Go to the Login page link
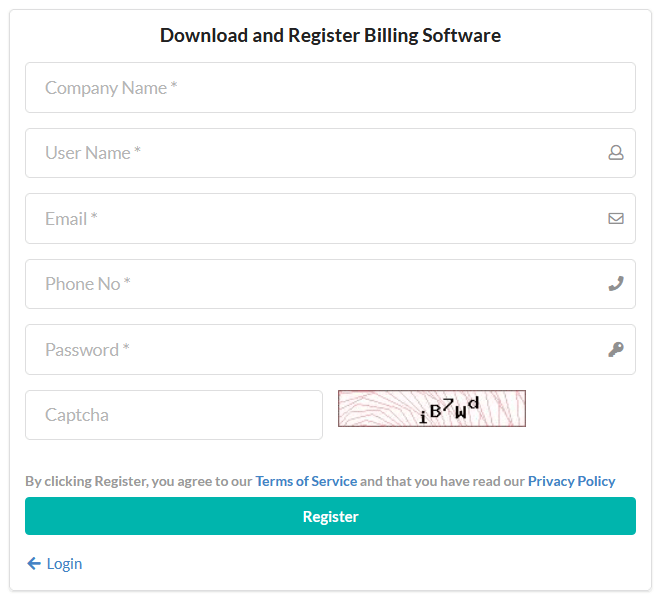661x602 pixels. 64,564
